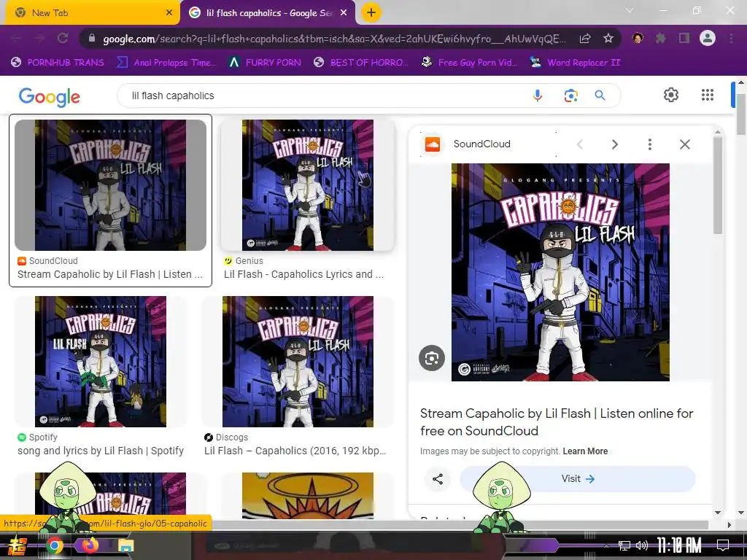This screenshot has height=560, width=747.
Task: Select the lil flash capaholics tab
Action: click(268, 13)
